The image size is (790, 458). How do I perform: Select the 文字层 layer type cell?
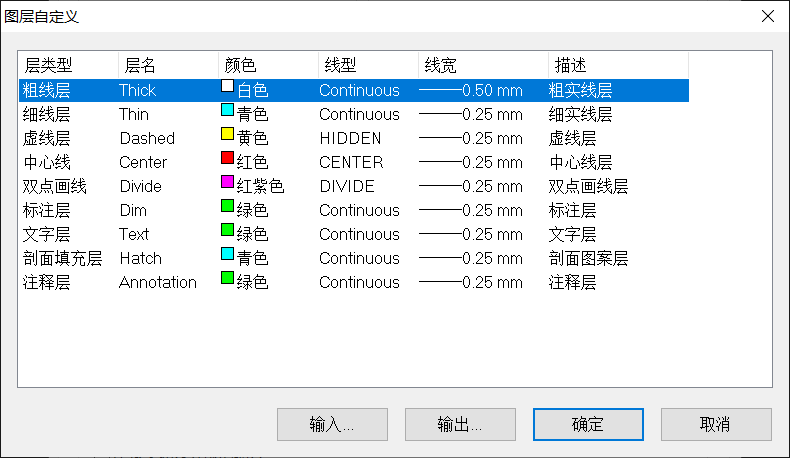[x=46, y=234]
